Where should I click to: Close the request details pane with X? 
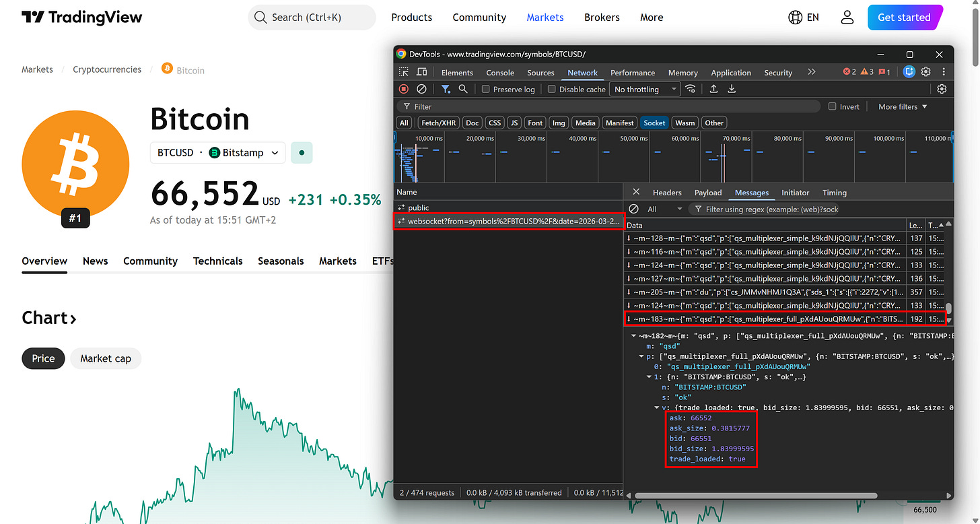[x=636, y=192]
